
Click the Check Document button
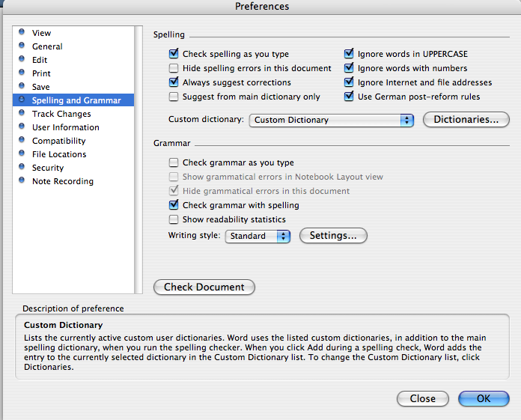204,287
